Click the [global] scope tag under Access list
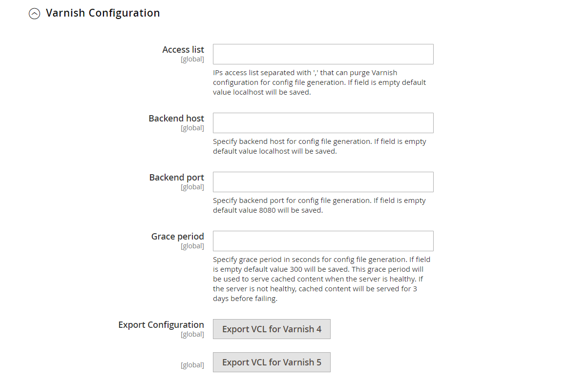This screenshot has height=382, width=588. click(x=192, y=59)
